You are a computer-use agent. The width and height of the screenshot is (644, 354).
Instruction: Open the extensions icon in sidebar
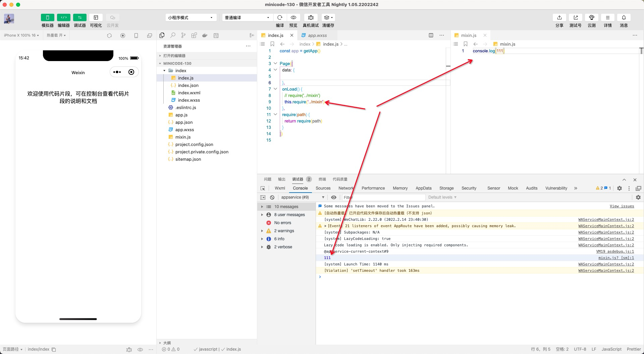[194, 35]
